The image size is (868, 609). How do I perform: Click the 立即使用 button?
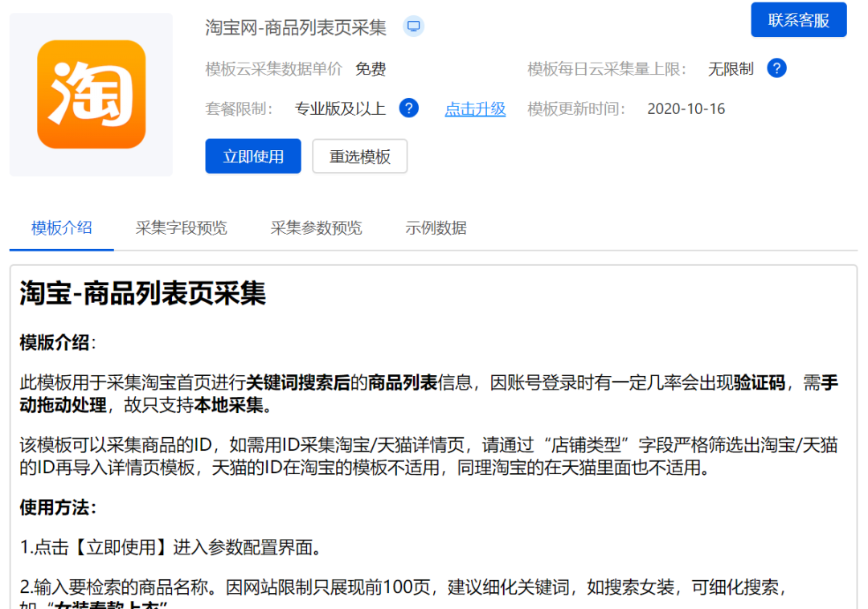tap(253, 156)
